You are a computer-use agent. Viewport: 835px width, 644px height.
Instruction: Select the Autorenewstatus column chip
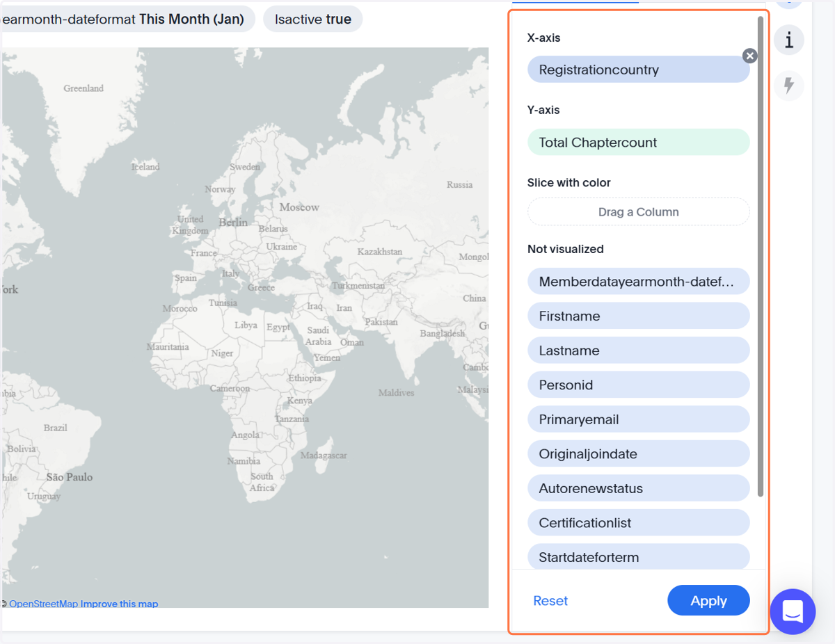coord(638,488)
